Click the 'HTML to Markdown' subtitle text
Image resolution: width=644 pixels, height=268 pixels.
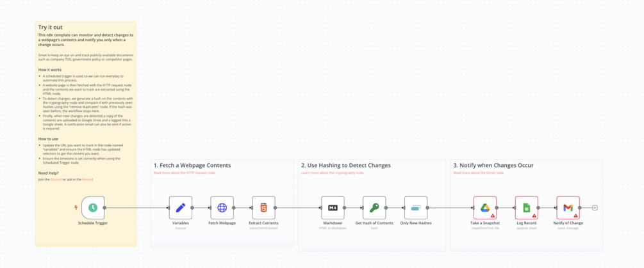pyautogui.click(x=333, y=228)
